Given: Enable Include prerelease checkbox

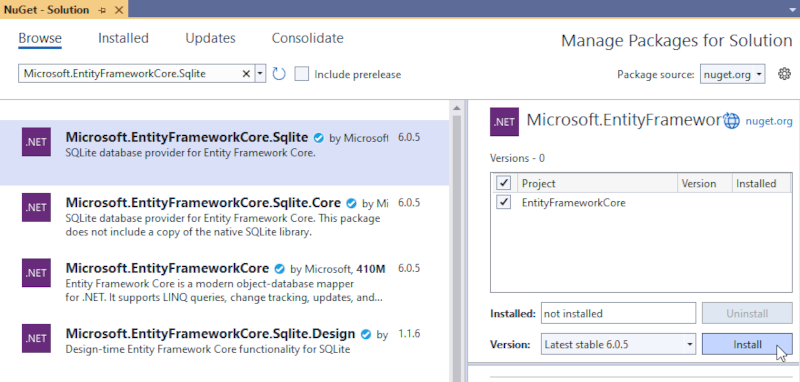Looking at the screenshot, I should (x=302, y=74).
